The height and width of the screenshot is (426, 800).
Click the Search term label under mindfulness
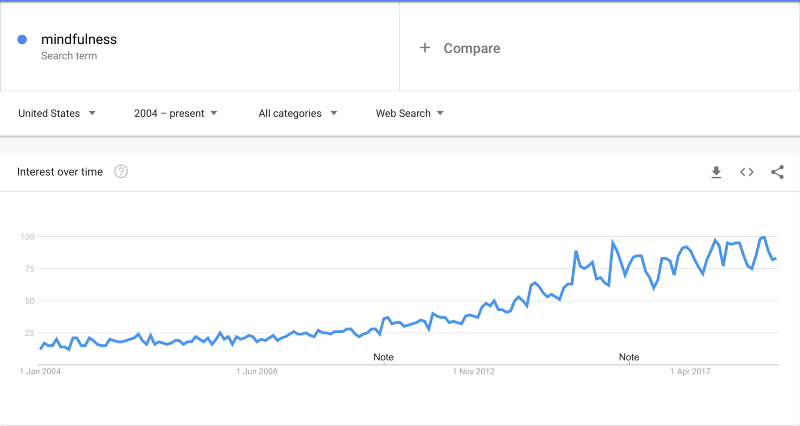[69, 56]
